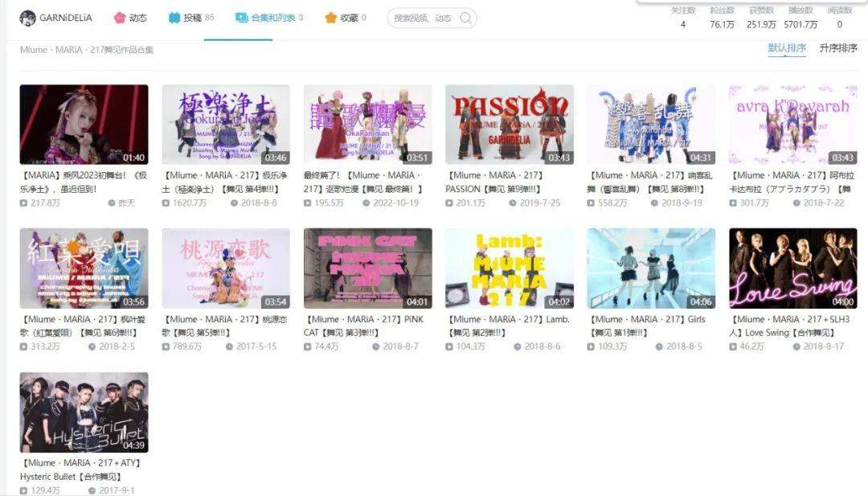Open the PASSION video thumbnail
This screenshot has width=868, height=496.
[510, 125]
